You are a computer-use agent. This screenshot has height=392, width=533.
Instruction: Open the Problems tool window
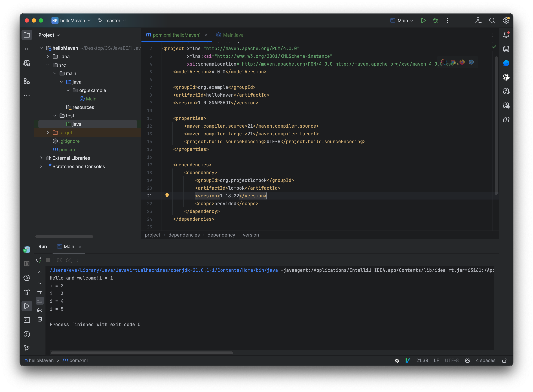coord(27,334)
